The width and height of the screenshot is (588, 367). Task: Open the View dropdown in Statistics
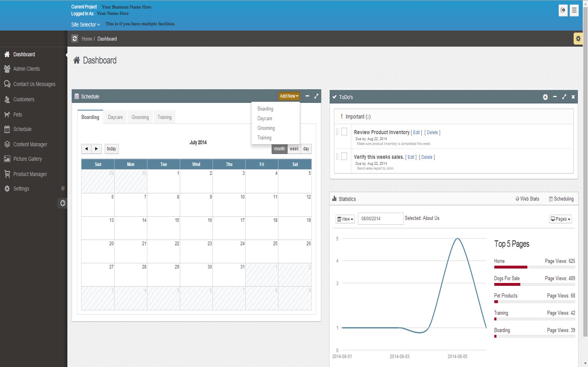tap(345, 219)
